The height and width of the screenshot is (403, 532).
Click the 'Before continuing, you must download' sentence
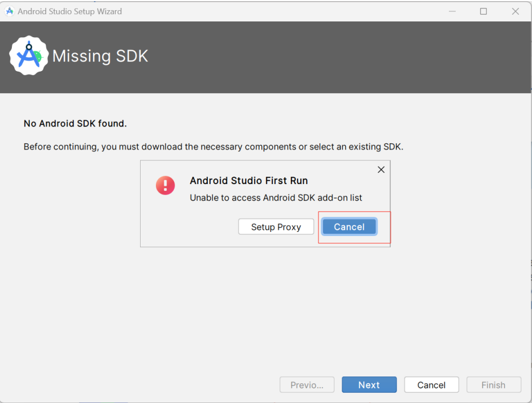tap(213, 147)
